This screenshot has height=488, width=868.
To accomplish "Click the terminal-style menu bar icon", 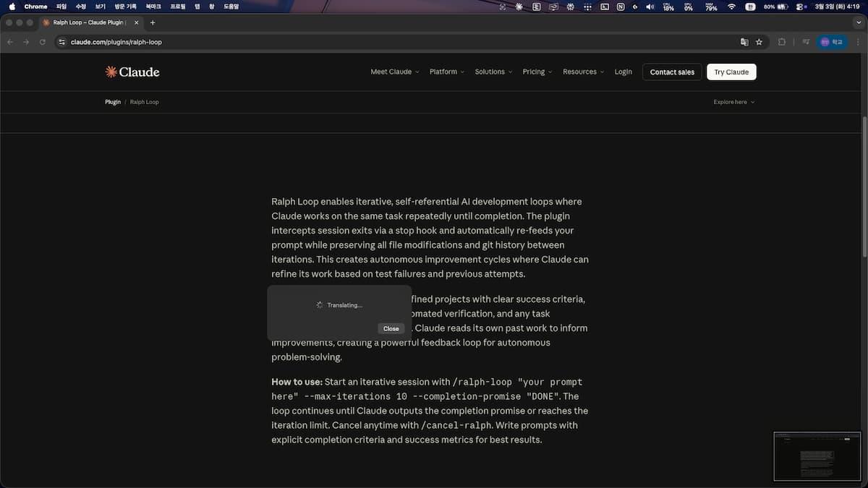I will [x=605, y=7].
